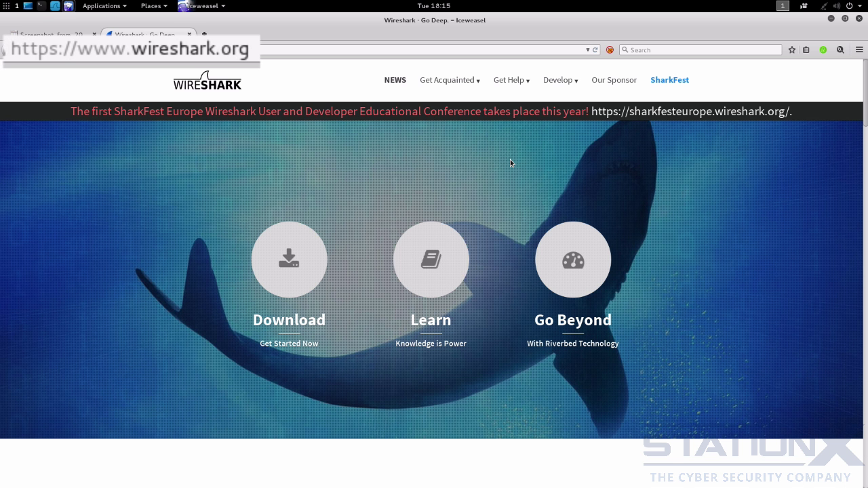Open the hamburger menu
The height and width of the screenshot is (488, 868).
[x=859, y=49]
